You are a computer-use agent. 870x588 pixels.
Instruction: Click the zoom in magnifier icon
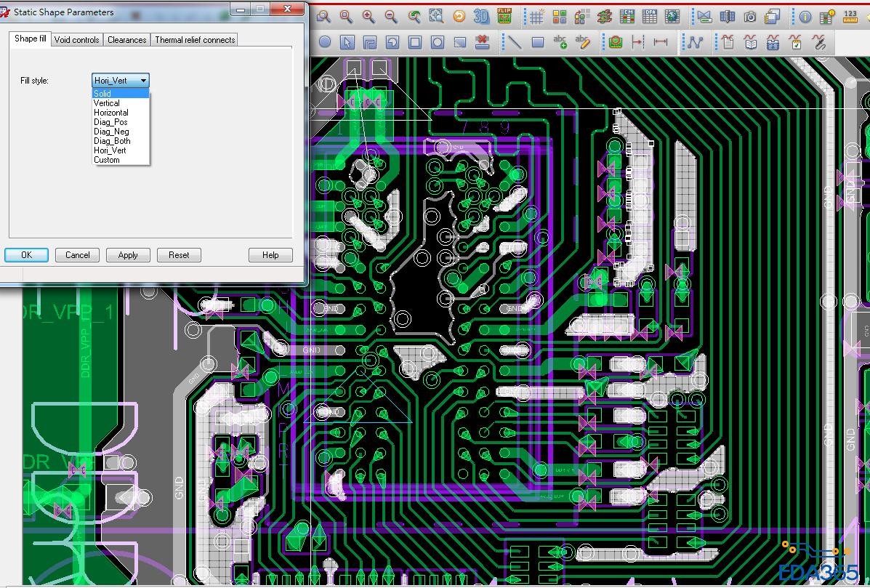[x=368, y=17]
